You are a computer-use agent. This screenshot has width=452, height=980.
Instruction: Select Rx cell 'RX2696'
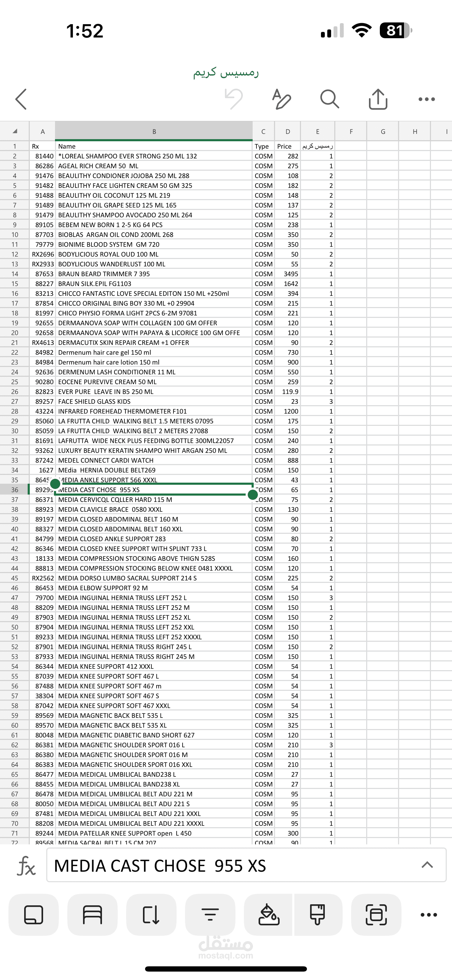(43, 254)
